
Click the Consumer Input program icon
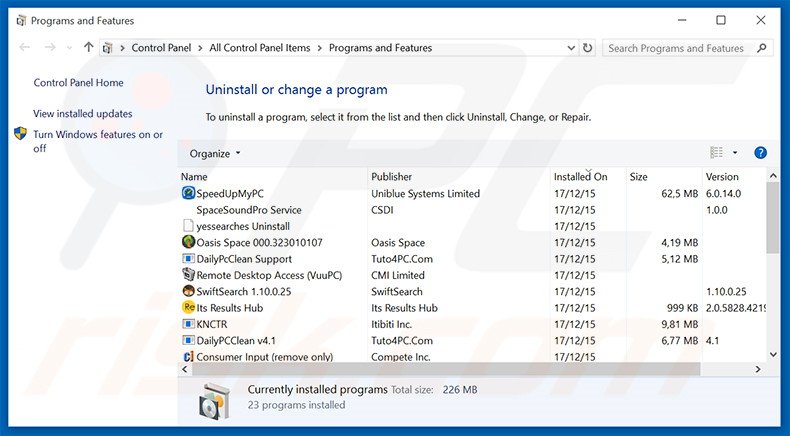188,356
